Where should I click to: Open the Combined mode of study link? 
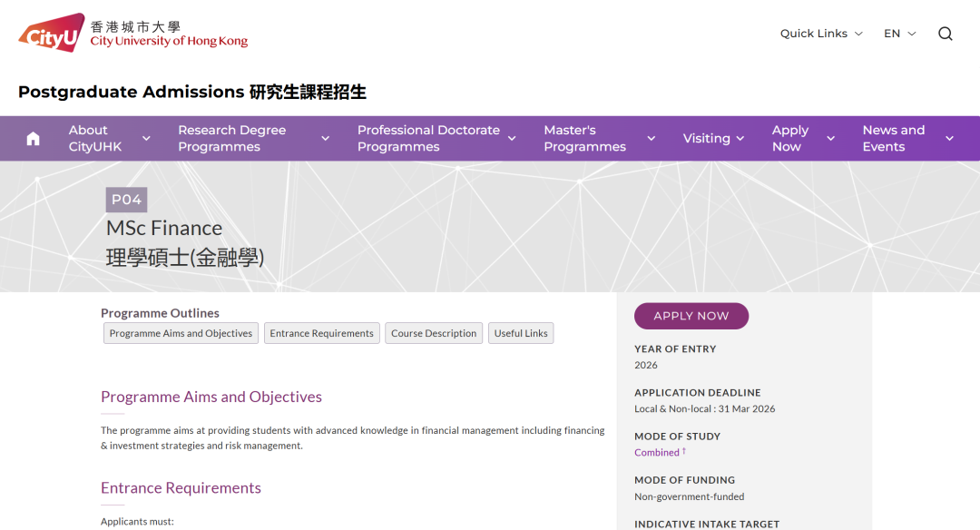[654, 452]
